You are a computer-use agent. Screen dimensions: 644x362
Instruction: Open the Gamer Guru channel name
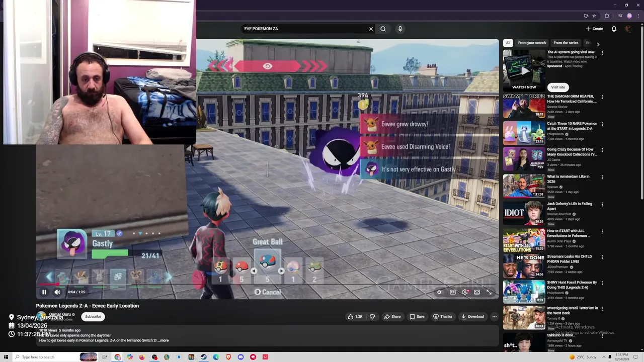(x=60, y=314)
